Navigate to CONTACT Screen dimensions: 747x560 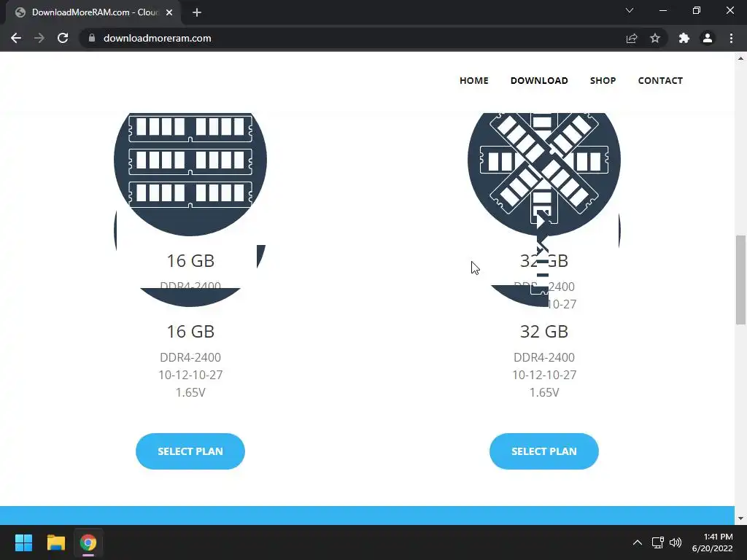coord(660,80)
